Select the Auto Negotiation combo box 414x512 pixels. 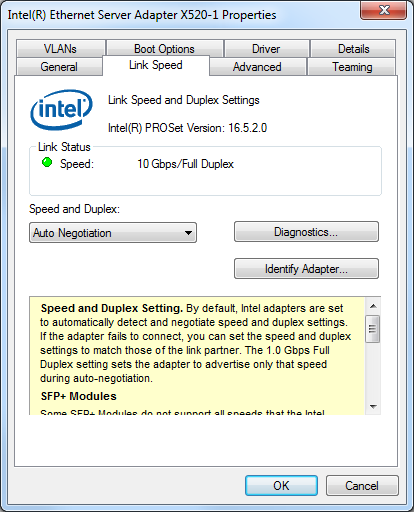(113, 233)
